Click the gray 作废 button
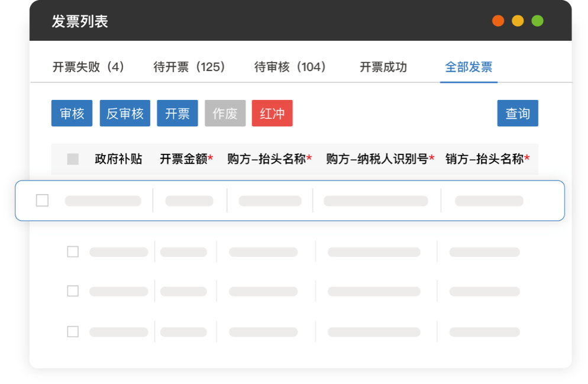The width and height of the screenshot is (588, 384). coord(225,114)
